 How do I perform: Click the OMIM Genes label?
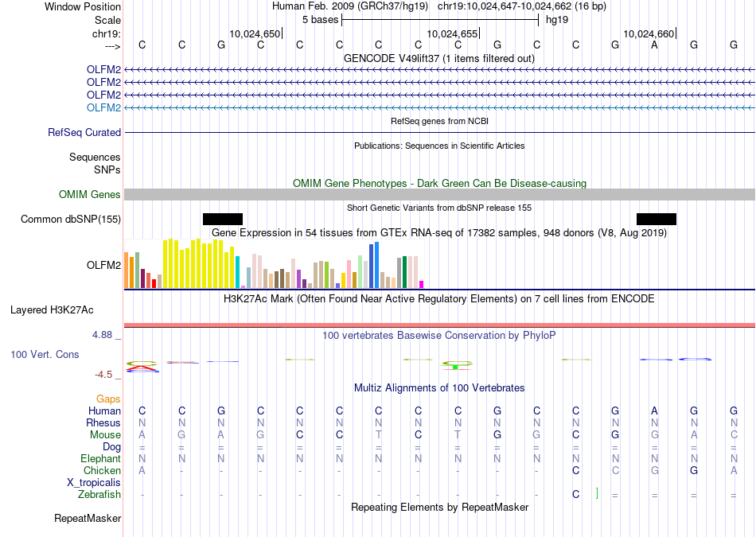coord(90,194)
